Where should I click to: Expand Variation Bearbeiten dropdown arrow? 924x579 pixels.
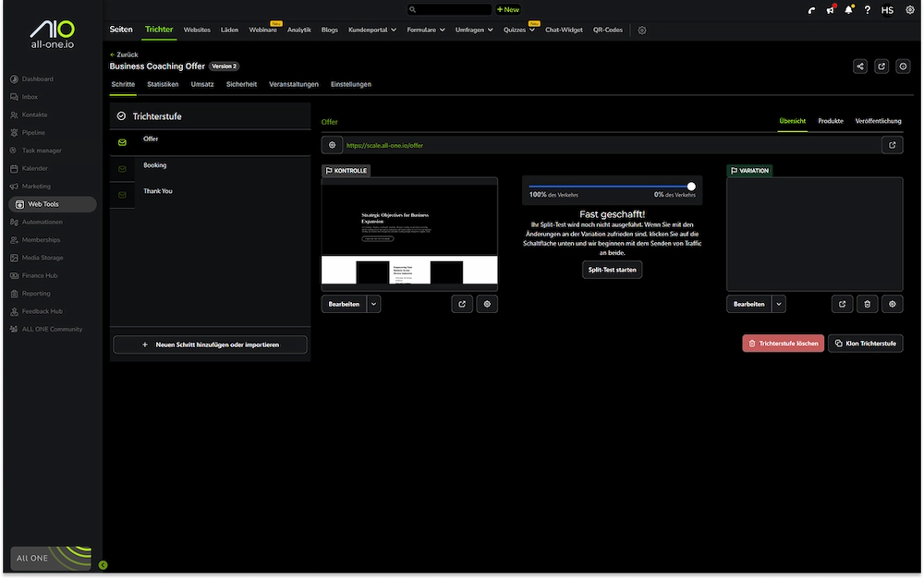point(778,305)
